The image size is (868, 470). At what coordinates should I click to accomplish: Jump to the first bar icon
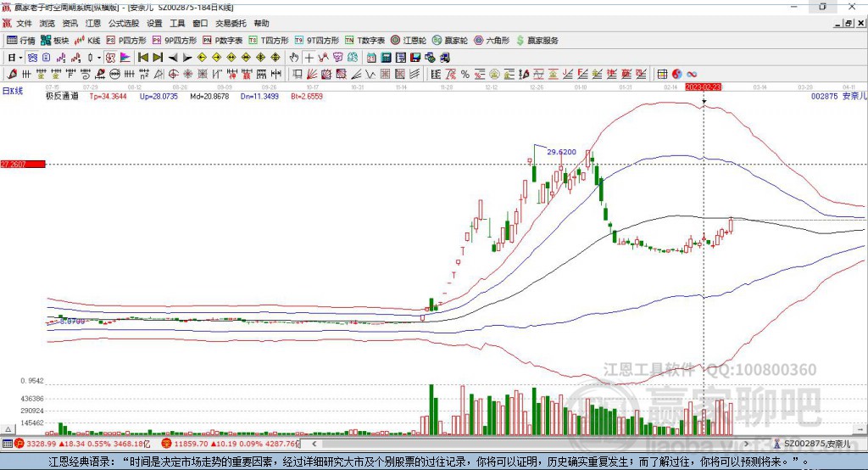pyautogui.click(x=142, y=58)
